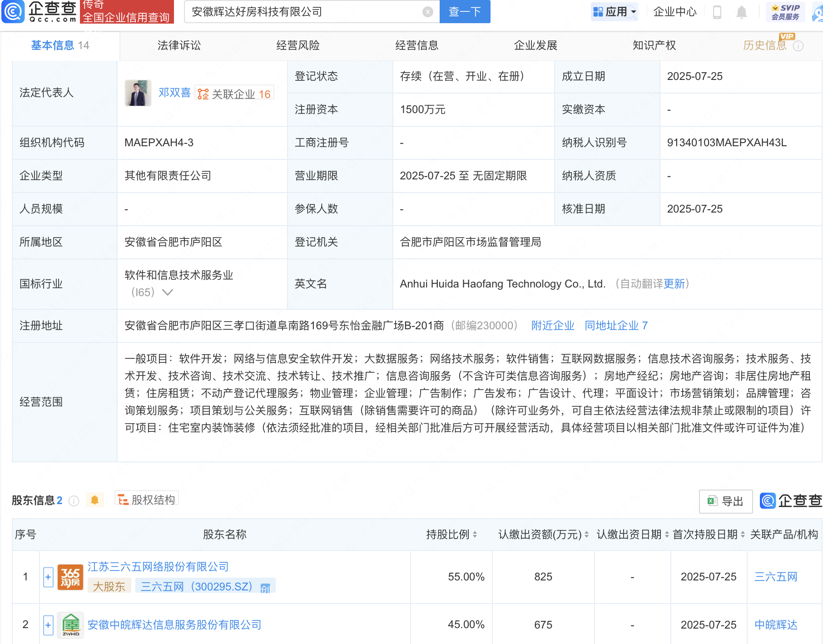823x644 pixels.
Task: Expand the 应用 dropdown menu
Action: [x=615, y=12]
